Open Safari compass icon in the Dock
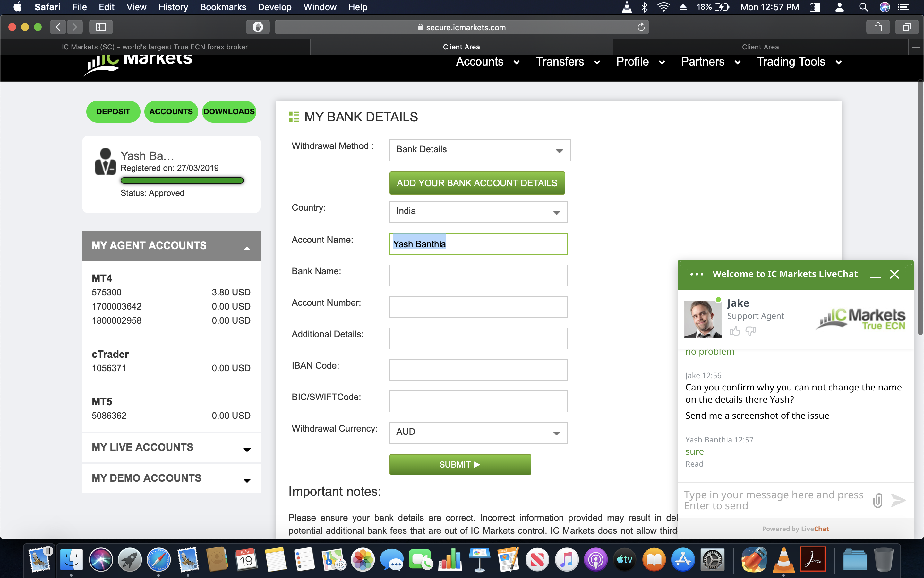 coord(159,560)
